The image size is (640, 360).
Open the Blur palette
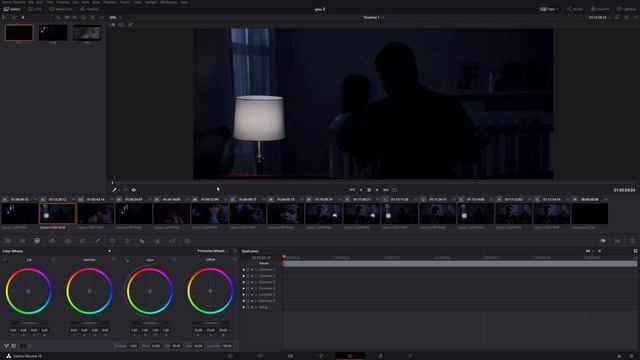click(x=142, y=241)
